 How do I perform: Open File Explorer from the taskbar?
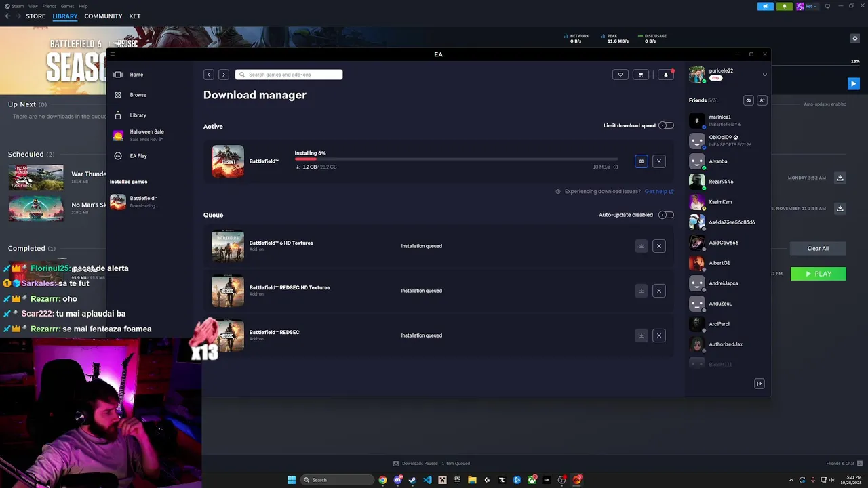coord(472,480)
